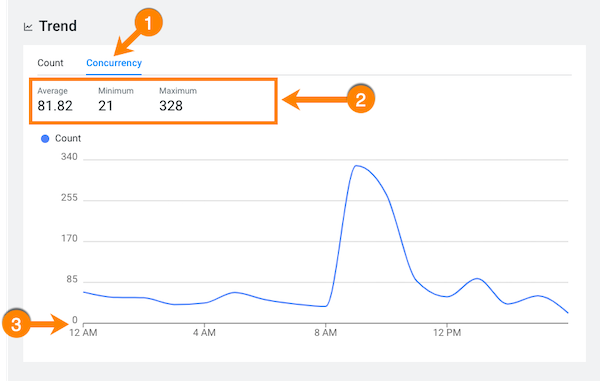The image size is (600, 381).
Task: Click the Trend chart icon beside heading
Action: click(x=28, y=27)
